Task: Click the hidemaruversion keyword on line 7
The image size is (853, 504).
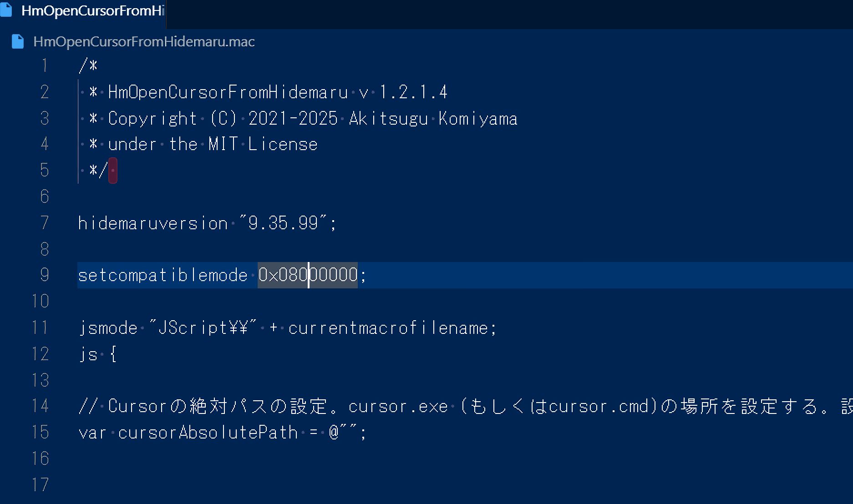Action: coord(153,223)
